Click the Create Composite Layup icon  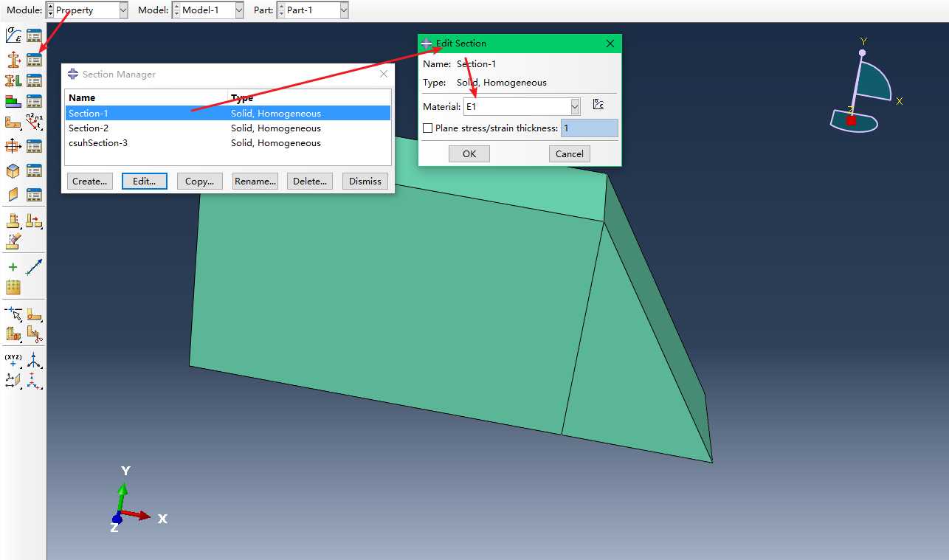coord(13,101)
